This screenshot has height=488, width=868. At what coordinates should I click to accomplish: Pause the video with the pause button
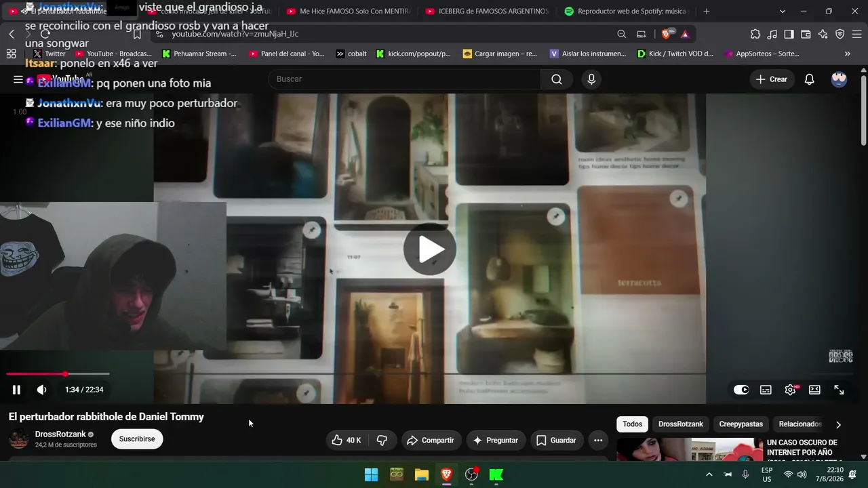coord(16,390)
